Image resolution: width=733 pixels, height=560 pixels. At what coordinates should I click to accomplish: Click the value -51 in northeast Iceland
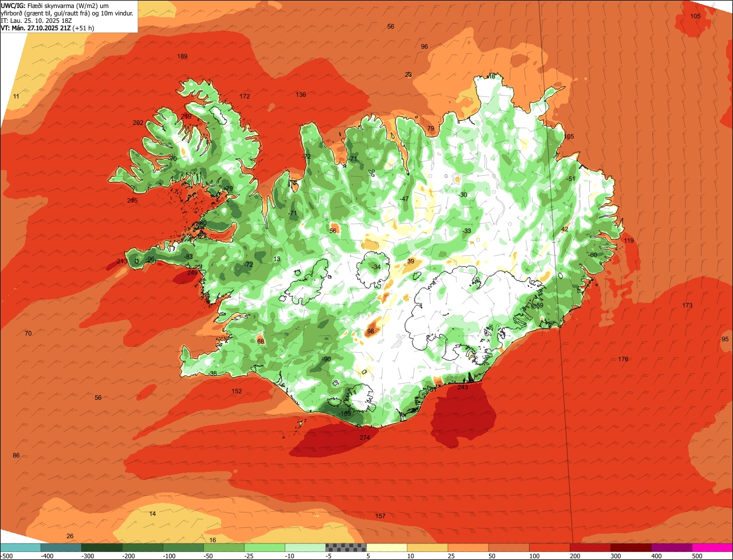coord(570,179)
